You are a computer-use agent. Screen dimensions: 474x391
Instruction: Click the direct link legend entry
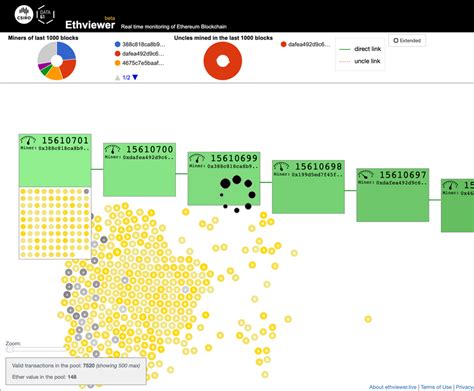360,49
